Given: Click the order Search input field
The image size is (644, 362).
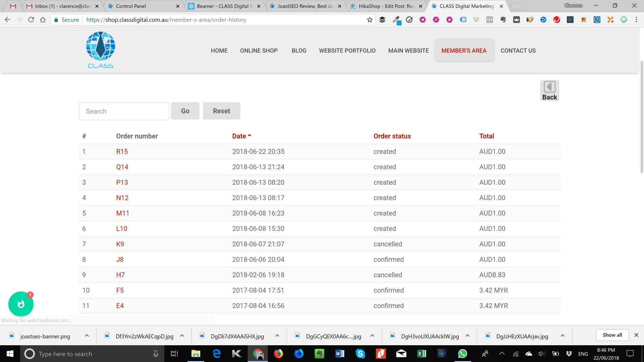Looking at the screenshot, I should tap(124, 111).
